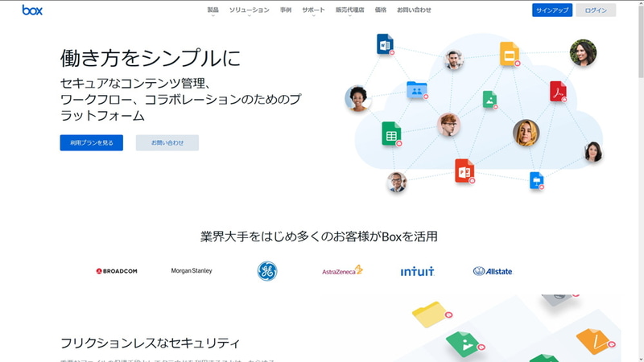This screenshot has height=362, width=644.
Task: Click the orange document icon in the lower illustration
Action: click(x=595, y=340)
